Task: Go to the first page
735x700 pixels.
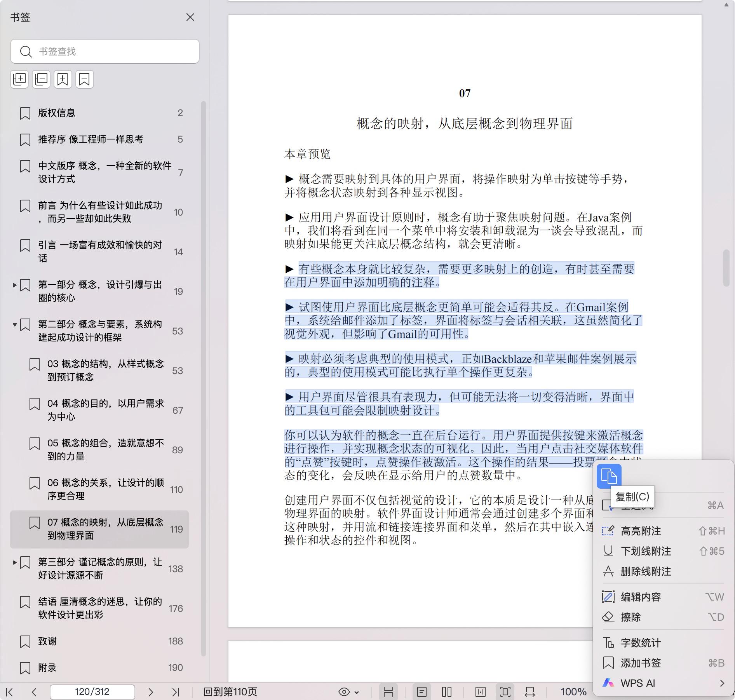Action: click(x=10, y=692)
